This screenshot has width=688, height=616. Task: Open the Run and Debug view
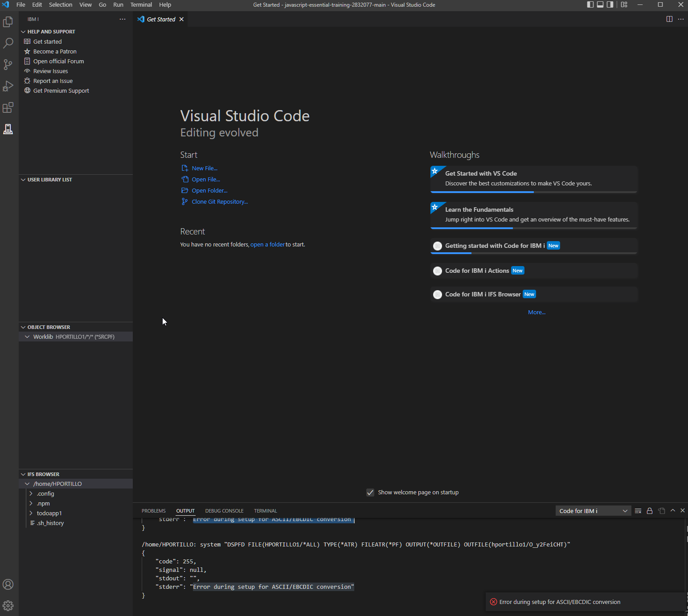pyautogui.click(x=8, y=86)
